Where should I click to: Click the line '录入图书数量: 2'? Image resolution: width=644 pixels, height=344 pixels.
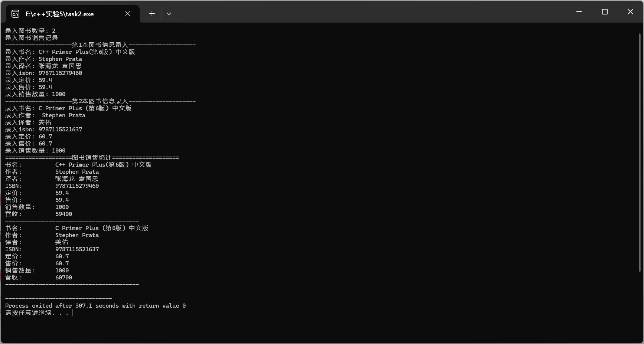(30, 31)
